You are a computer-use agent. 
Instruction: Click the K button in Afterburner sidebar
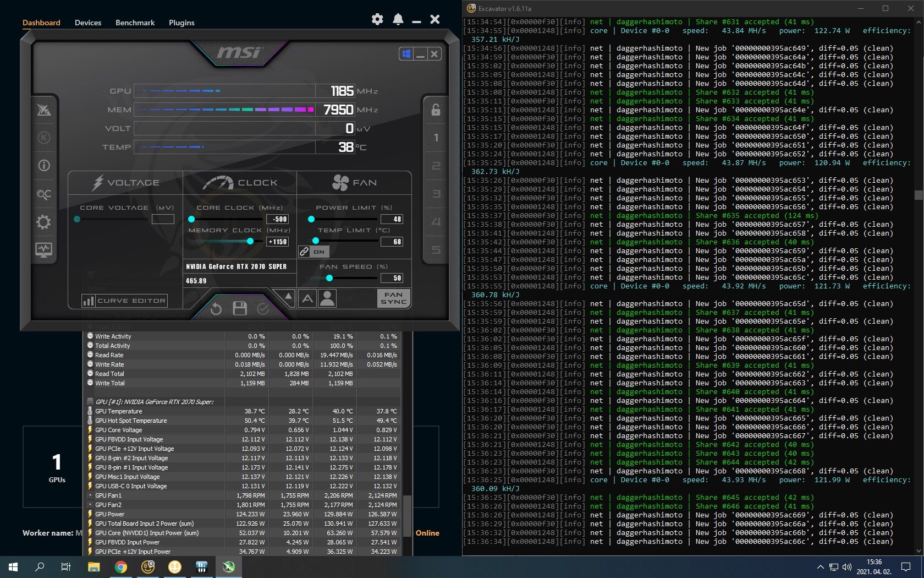(44, 138)
